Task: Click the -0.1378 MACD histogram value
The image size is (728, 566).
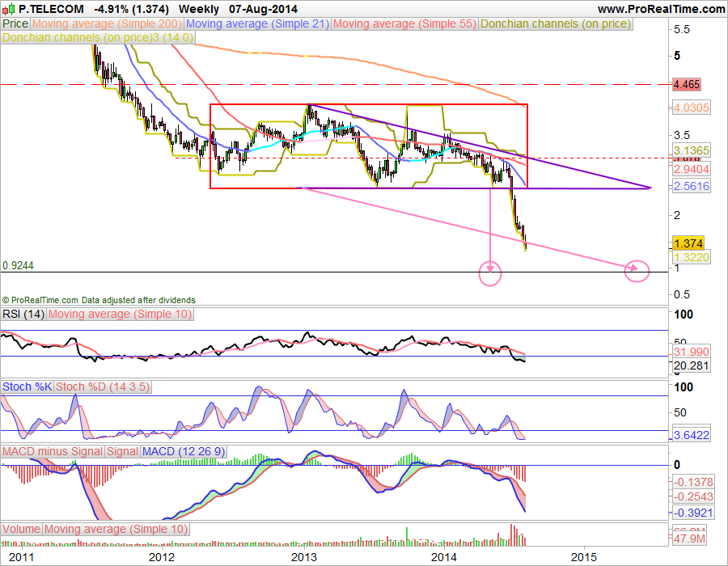Action: pos(692,482)
